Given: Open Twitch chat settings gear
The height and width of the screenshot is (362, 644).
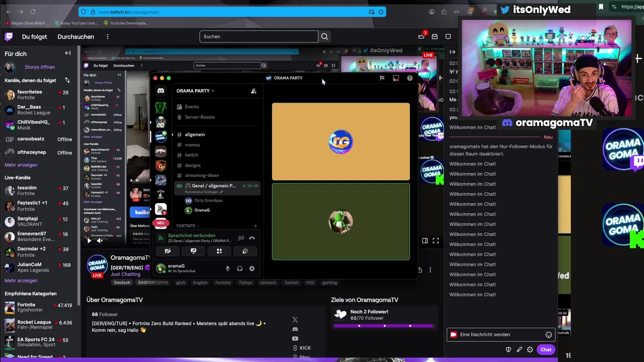Looking at the screenshot, I should (530, 350).
